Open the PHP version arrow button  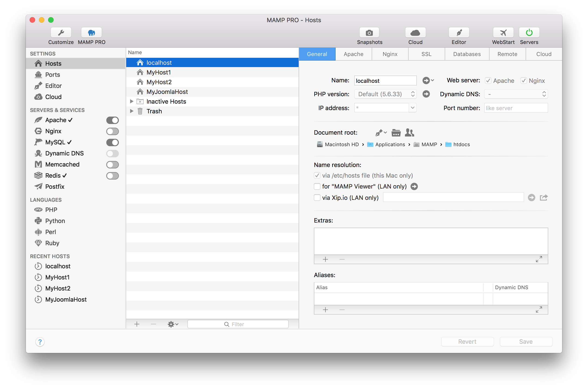[426, 94]
